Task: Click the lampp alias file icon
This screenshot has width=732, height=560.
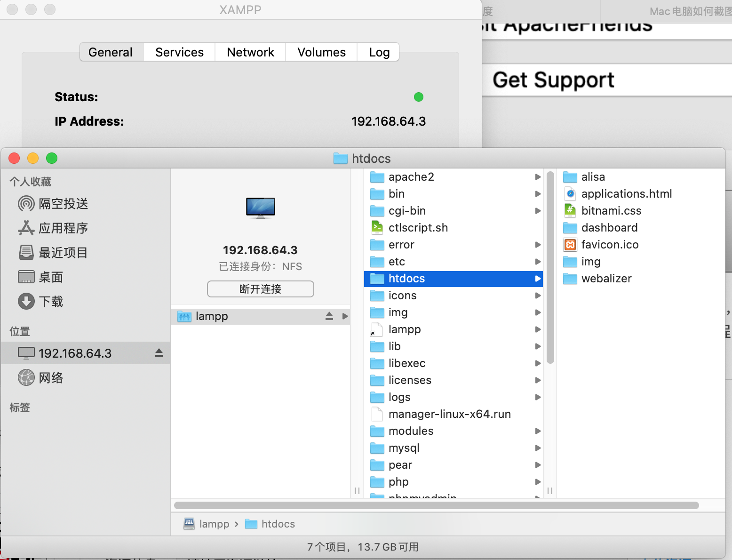Action: [x=377, y=329]
